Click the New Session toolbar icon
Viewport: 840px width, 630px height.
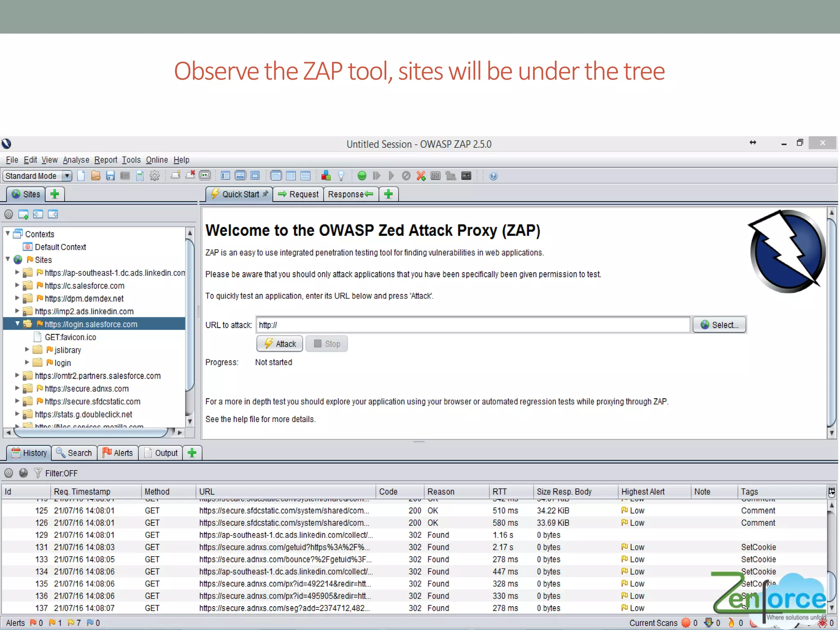pyautogui.click(x=81, y=176)
